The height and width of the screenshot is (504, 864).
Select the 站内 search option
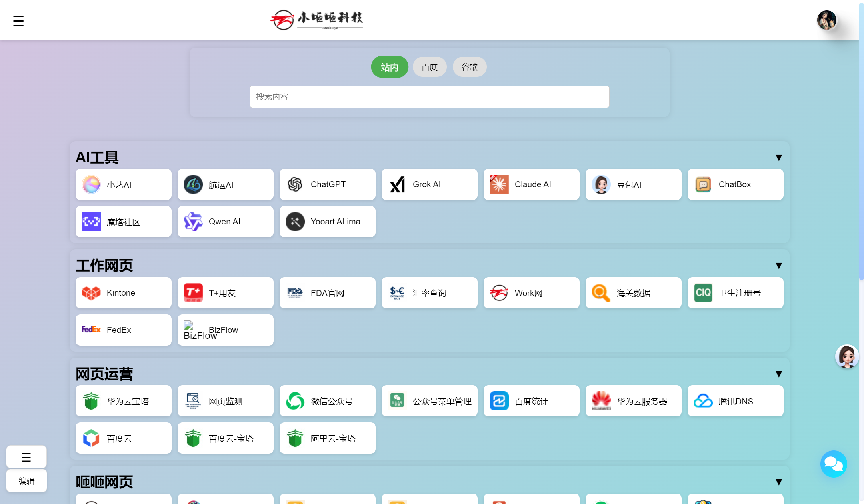[390, 67]
